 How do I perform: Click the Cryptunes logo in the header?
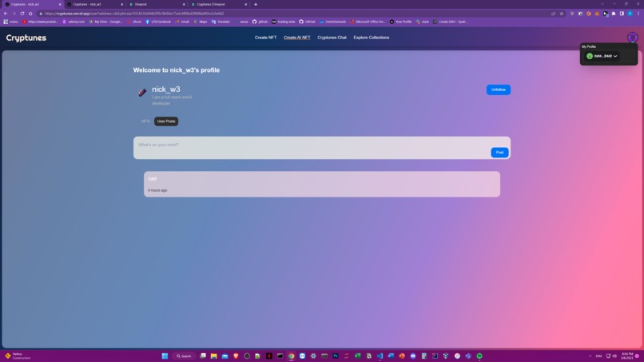(26, 38)
